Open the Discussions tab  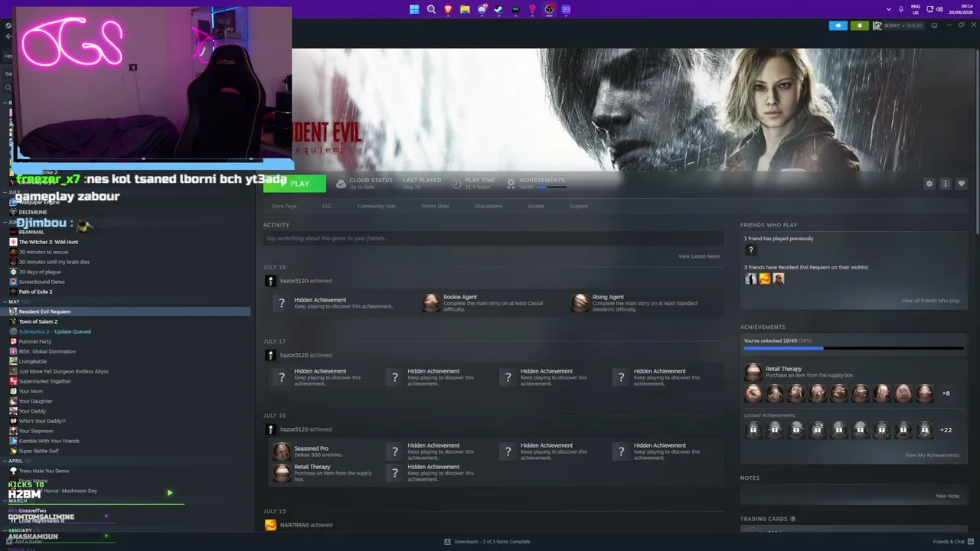tap(488, 206)
